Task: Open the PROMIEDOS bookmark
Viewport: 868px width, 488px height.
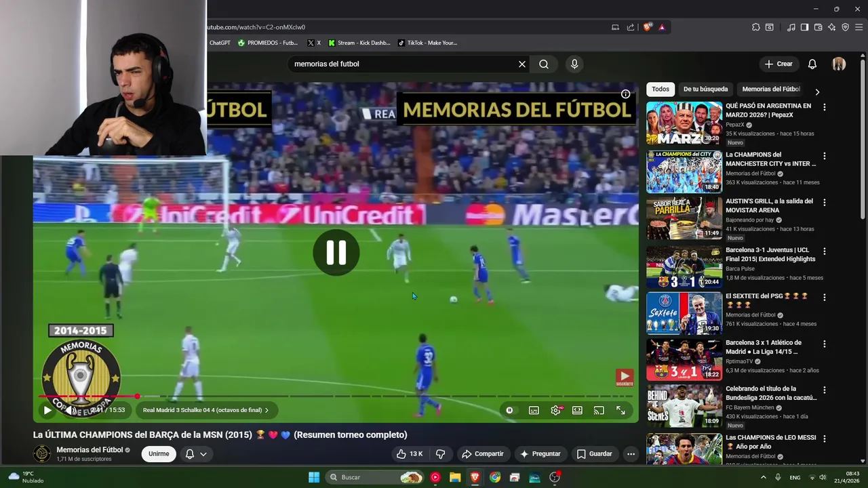Action: (268, 43)
